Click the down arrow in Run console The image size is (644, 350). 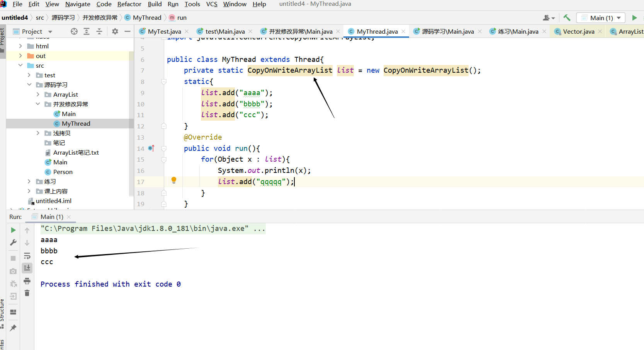(x=27, y=243)
